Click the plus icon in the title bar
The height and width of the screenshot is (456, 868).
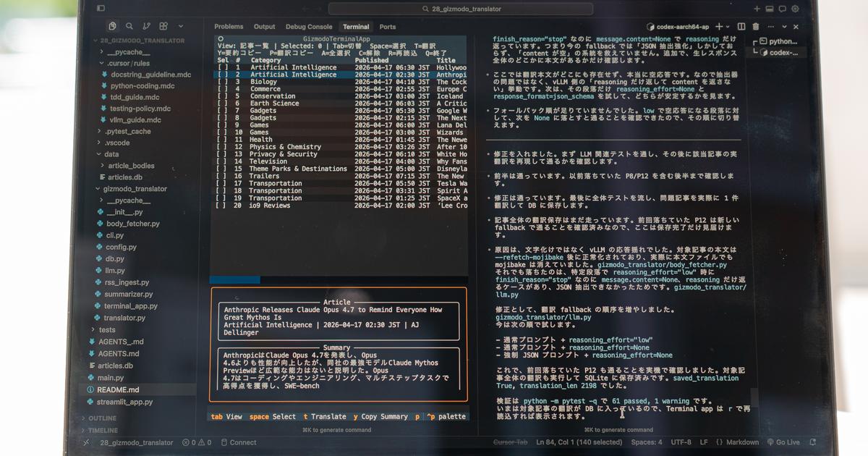pos(757,9)
